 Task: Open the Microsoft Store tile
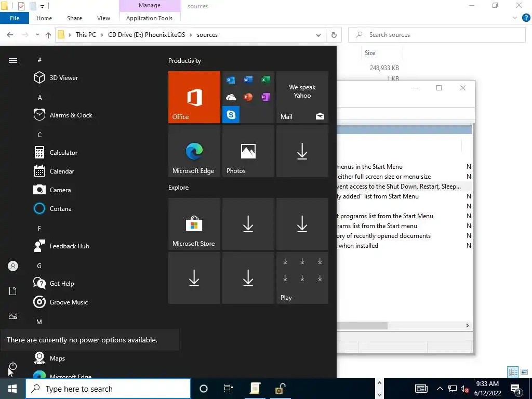194,224
